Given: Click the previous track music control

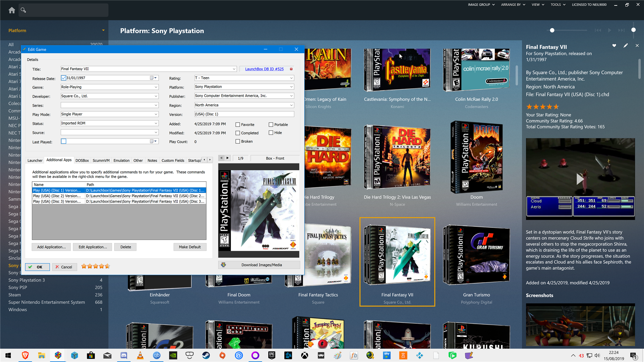Looking at the screenshot, I should [598, 30].
